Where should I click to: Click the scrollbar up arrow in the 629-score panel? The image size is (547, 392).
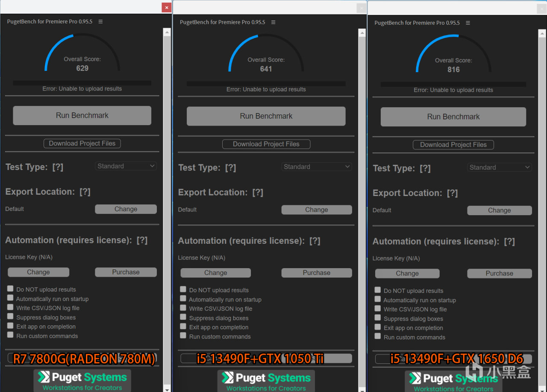coord(167,32)
